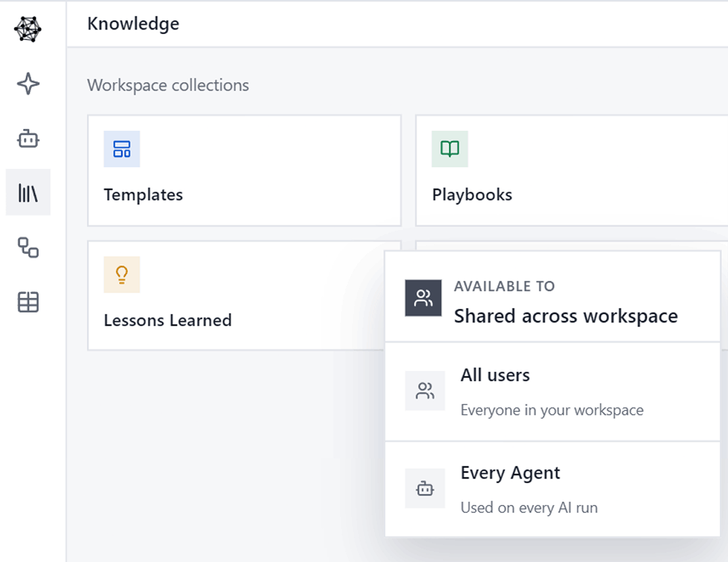Click the people icon next to All users

(425, 391)
